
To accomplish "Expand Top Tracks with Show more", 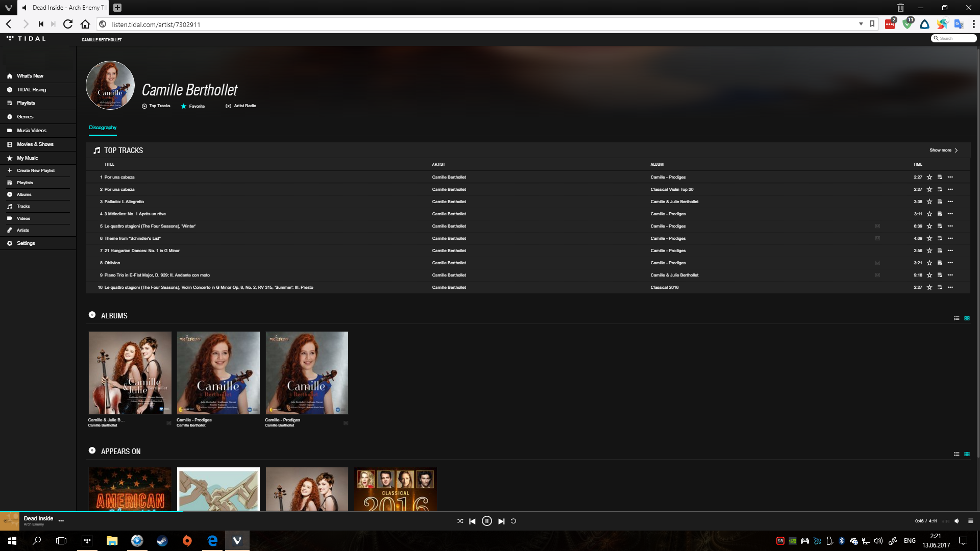I will pyautogui.click(x=943, y=151).
